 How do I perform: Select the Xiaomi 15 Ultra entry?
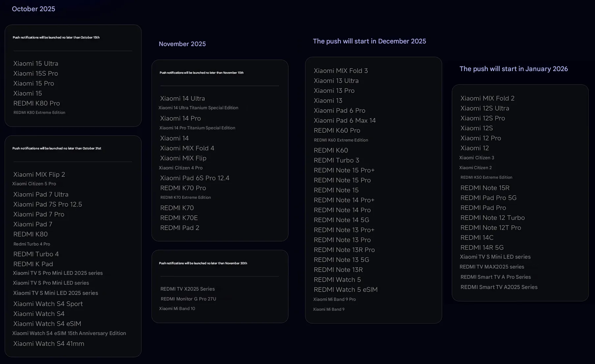[36, 63]
